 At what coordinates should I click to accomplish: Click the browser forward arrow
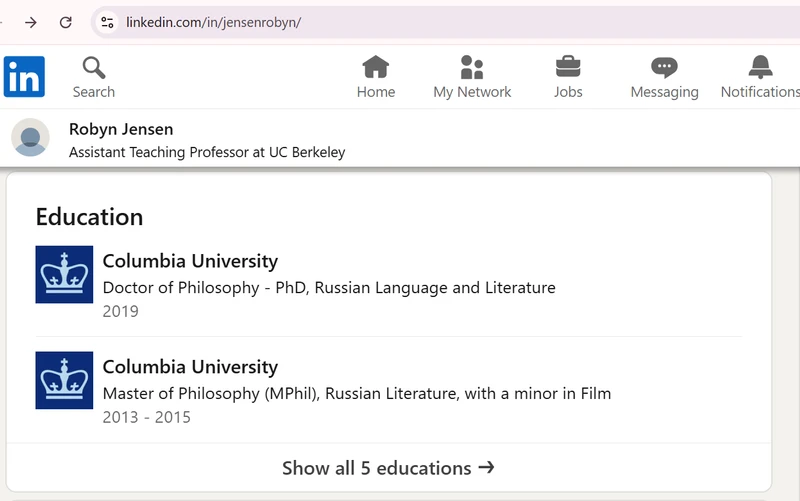31,22
